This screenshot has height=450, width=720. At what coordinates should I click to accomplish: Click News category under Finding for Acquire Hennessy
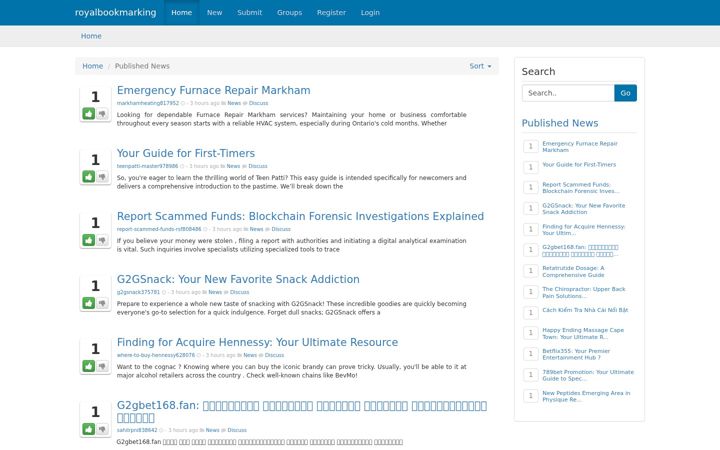250,355
